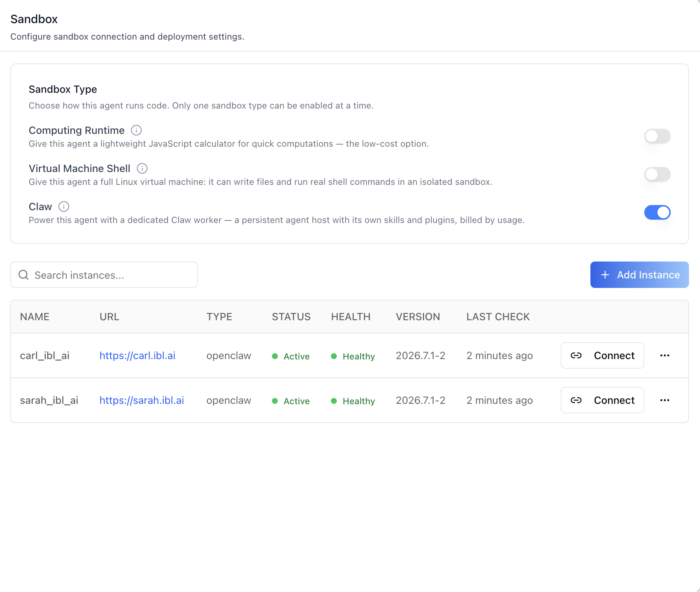Click '2 minutes ago' in carl_ibl_ai row
700x592 pixels.
tap(500, 355)
